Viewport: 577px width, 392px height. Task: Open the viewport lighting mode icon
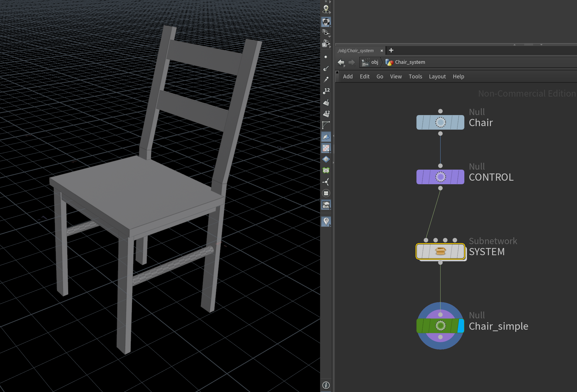click(326, 9)
